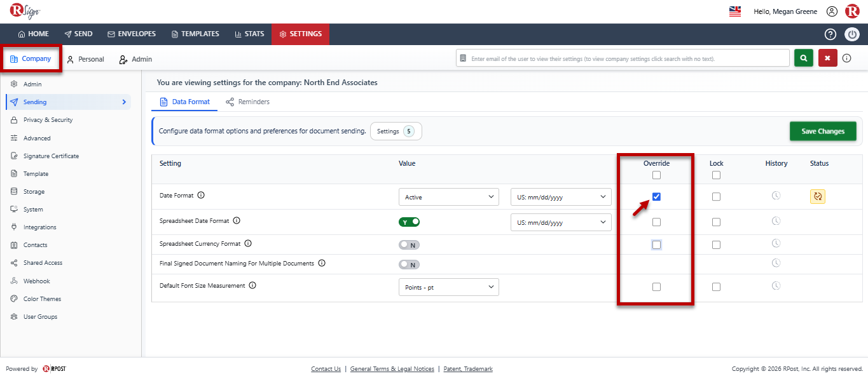Click the power logout icon
This screenshot has width=868, height=376.
pos(852,34)
